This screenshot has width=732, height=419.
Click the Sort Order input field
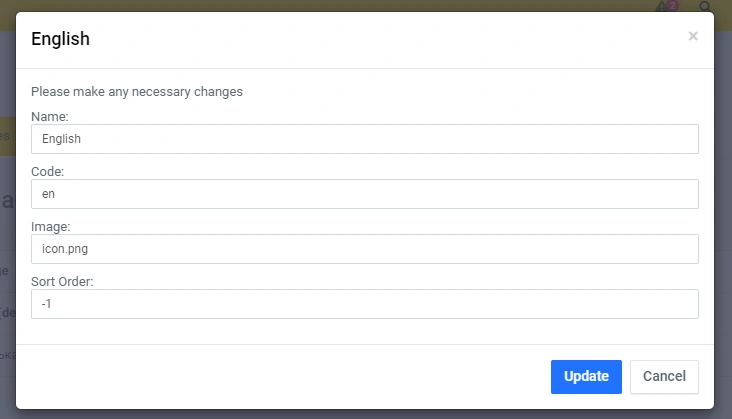(x=364, y=304)
